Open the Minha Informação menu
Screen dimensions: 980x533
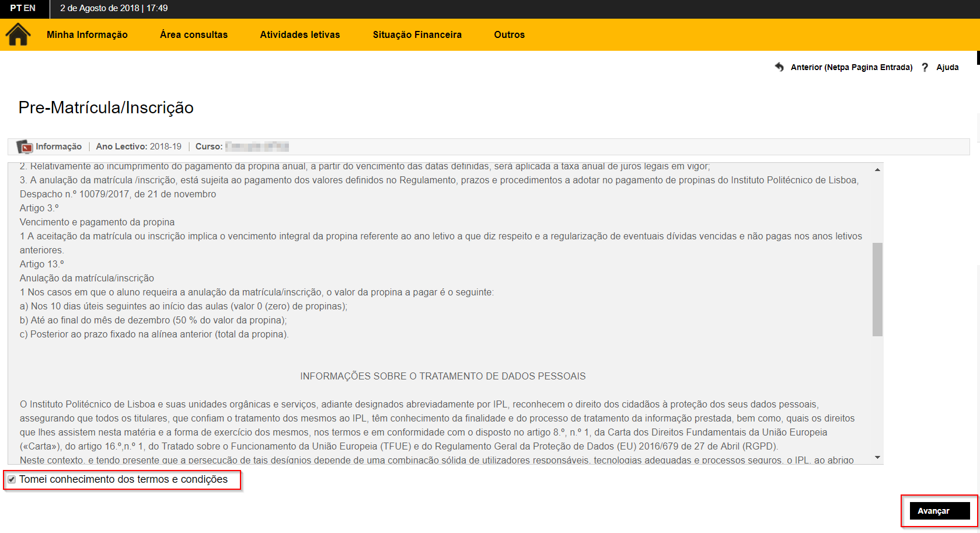tap(87, 34)
